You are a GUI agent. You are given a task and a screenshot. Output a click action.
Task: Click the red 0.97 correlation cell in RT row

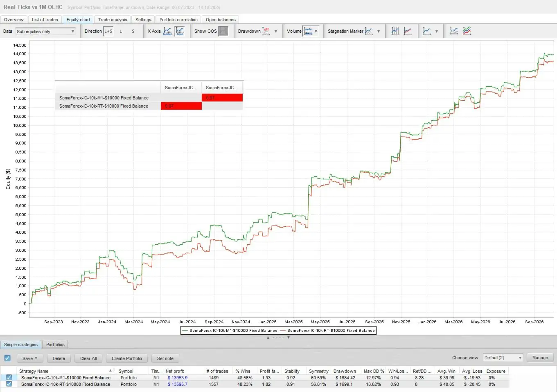(x=181, y=106)
